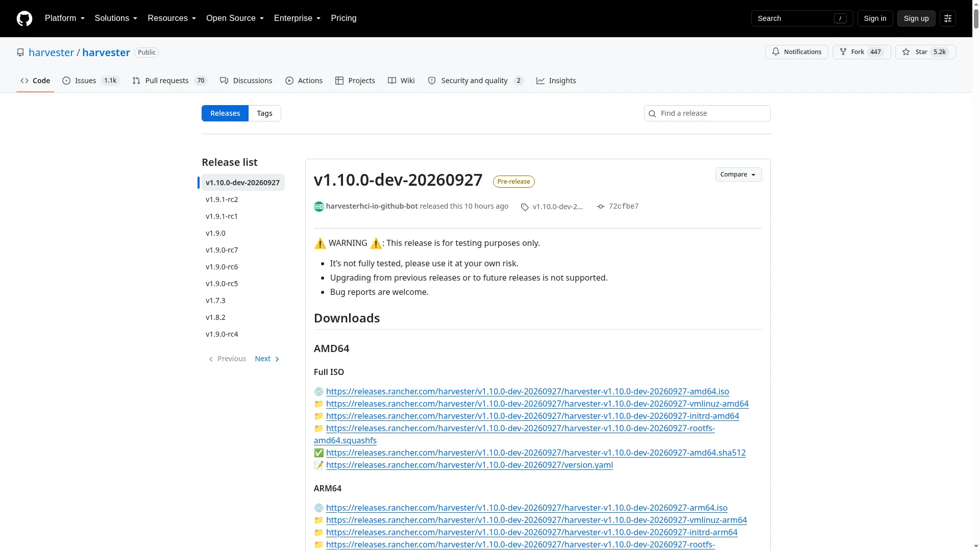Open the amd64.iso download link

[x=527, y=391]
